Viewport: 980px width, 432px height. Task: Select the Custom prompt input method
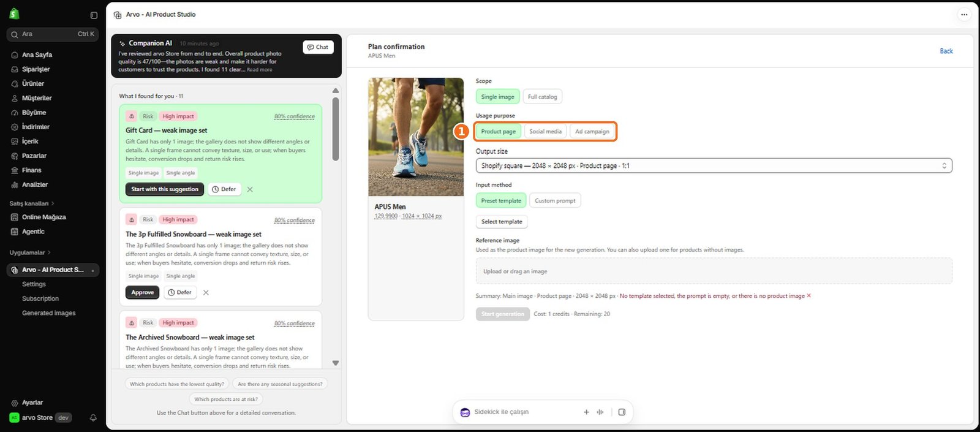pos(555,201)
